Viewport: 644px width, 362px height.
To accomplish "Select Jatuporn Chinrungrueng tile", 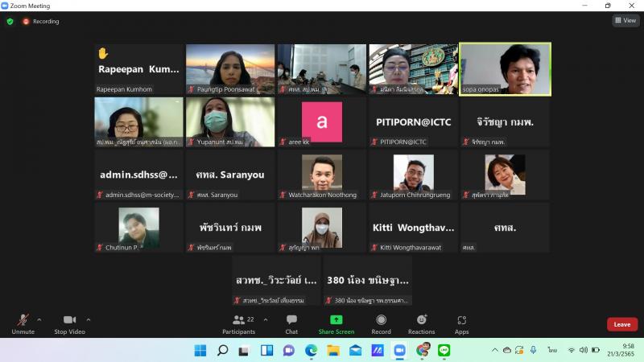I will [414, 175].
